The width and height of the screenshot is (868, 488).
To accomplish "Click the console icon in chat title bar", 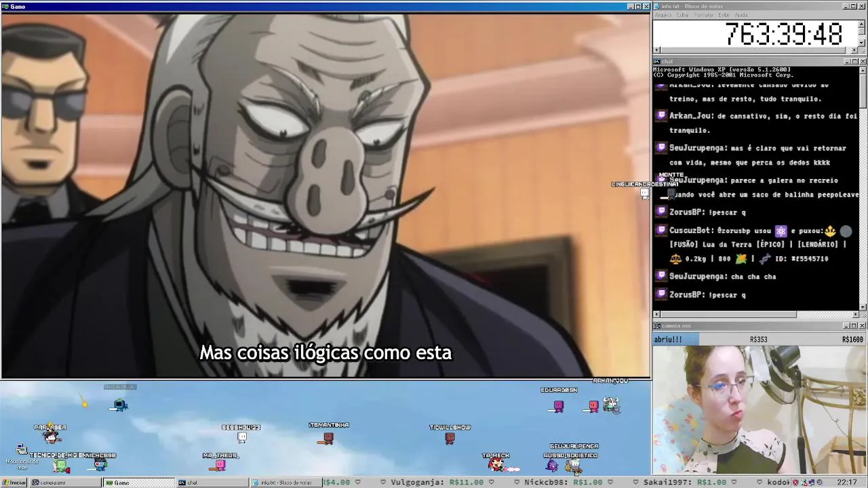I will [x=657, y=62].
